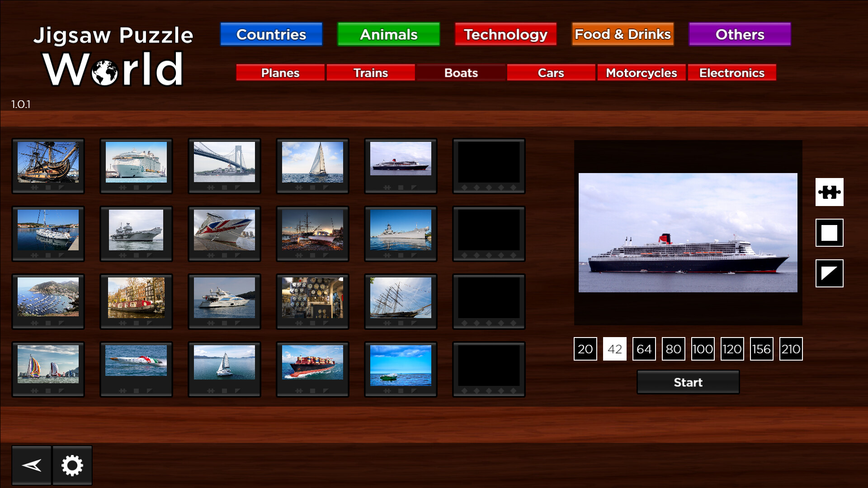Enable the rotating pieces mode icon
This screenshot has height=488, width=868.
click(x=829, y=273)
